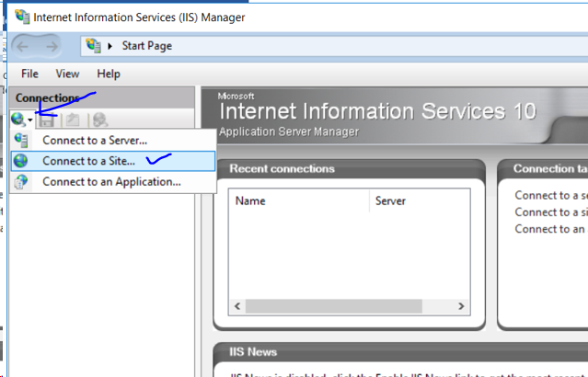Click the Up folder icon in Connections toolbar

pos(73,120)
